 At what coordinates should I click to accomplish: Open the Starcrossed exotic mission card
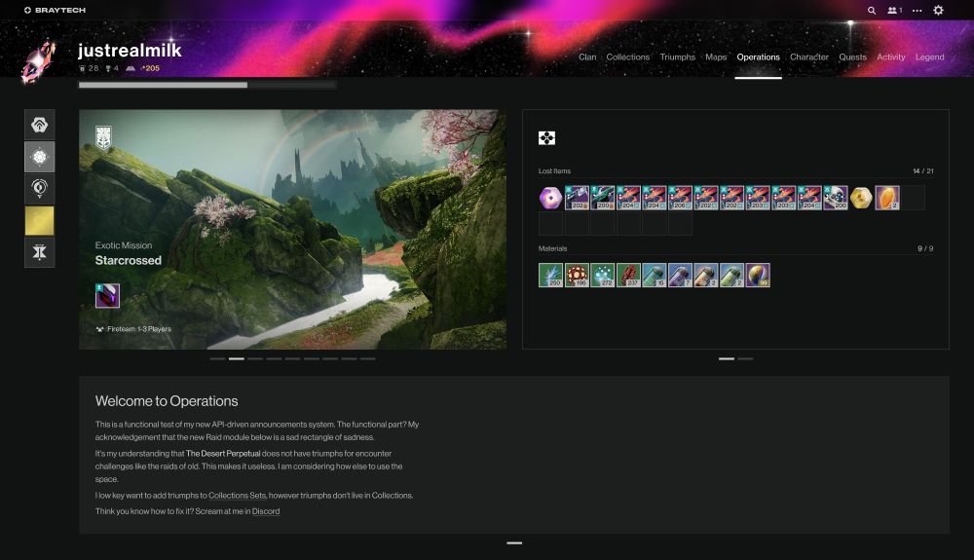[292, 230]
